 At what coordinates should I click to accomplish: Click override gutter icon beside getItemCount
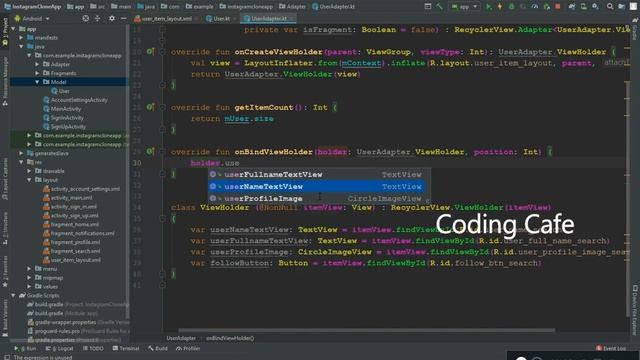150,107
